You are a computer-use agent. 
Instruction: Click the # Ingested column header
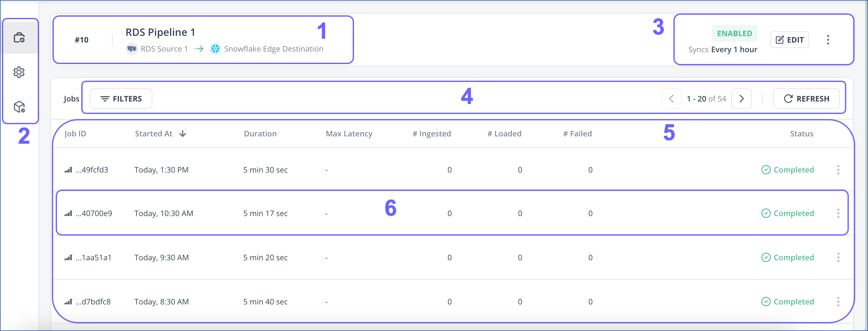[x=432, y=134]
